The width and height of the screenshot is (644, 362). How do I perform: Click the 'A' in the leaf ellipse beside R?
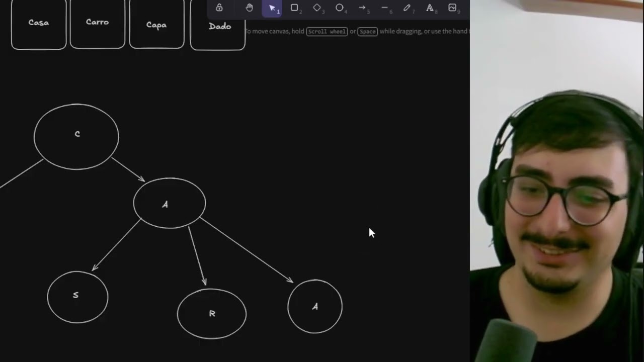point(315,306)
